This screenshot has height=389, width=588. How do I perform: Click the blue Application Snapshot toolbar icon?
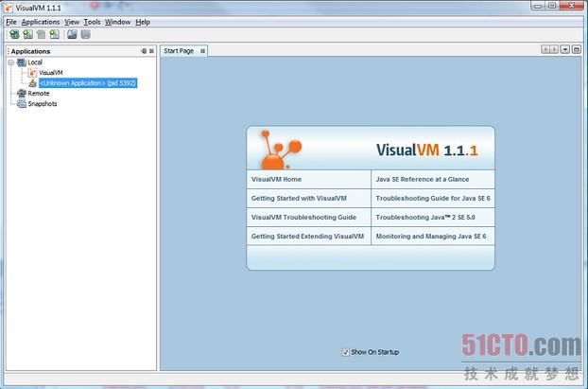(72, 34)
